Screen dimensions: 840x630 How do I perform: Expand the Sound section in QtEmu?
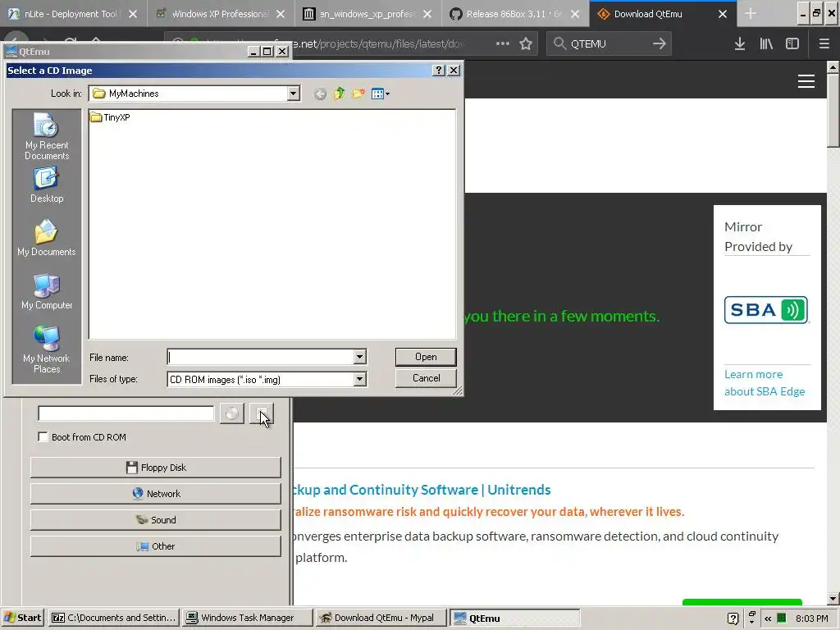(155, 519)
